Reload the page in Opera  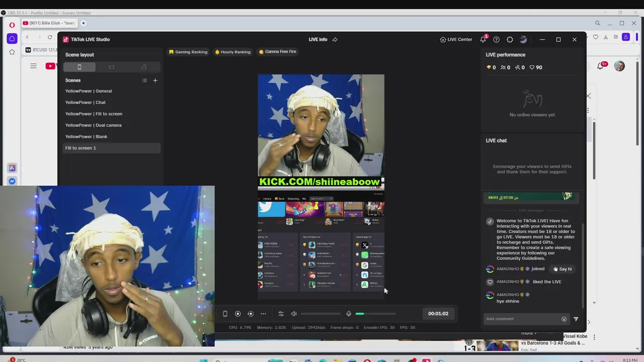point(50,37)
